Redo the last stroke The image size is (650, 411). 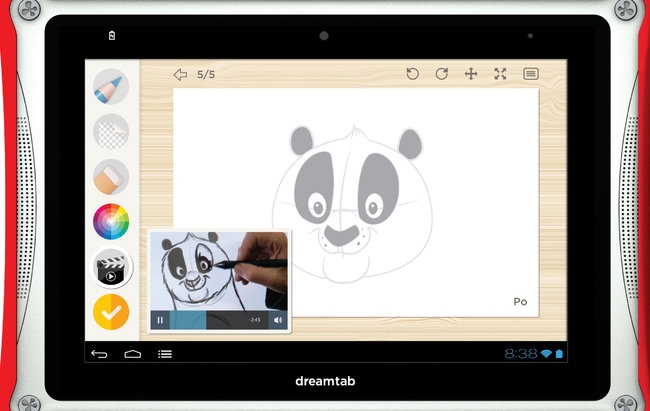(441, 75)
